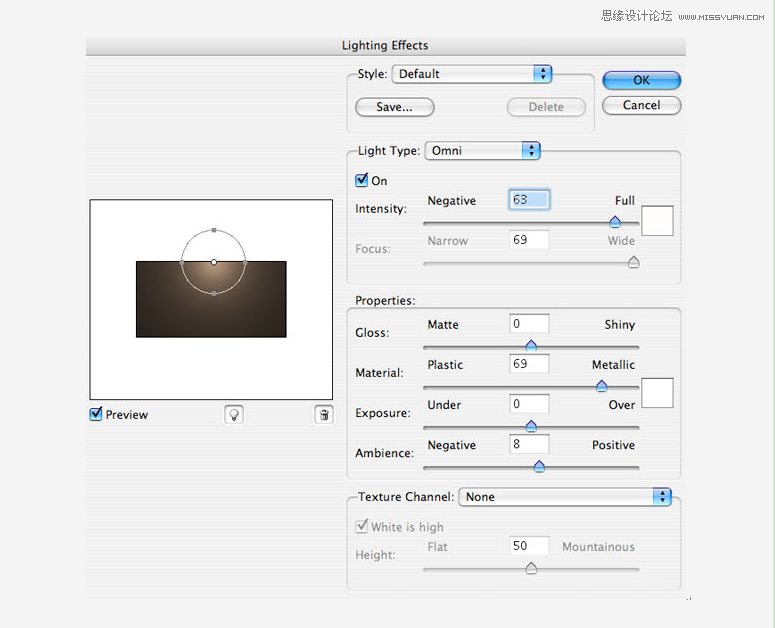Click the Plastic label text
The image size is (775, 628).
click(x=445, y=365)
